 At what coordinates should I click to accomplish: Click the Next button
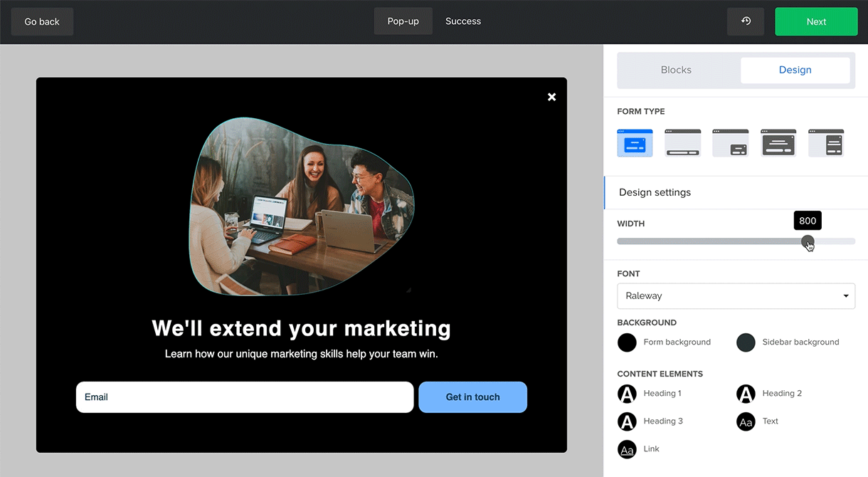(x=816, y=21)
